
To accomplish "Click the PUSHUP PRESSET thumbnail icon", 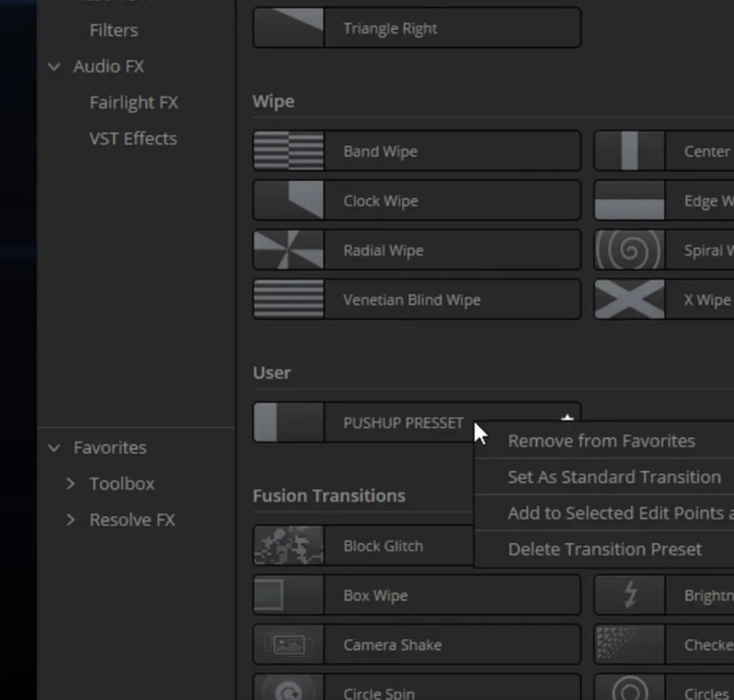I will tap(289, 423).
